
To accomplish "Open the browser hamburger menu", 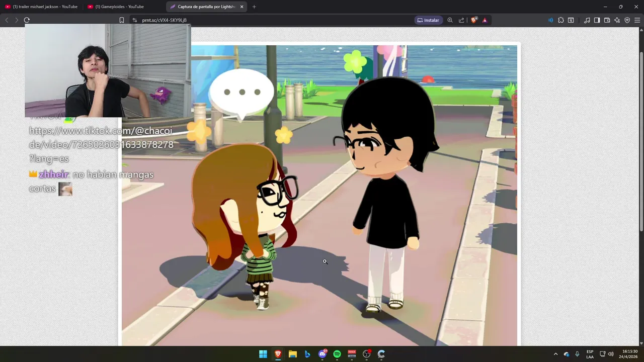I will [637, 20].
